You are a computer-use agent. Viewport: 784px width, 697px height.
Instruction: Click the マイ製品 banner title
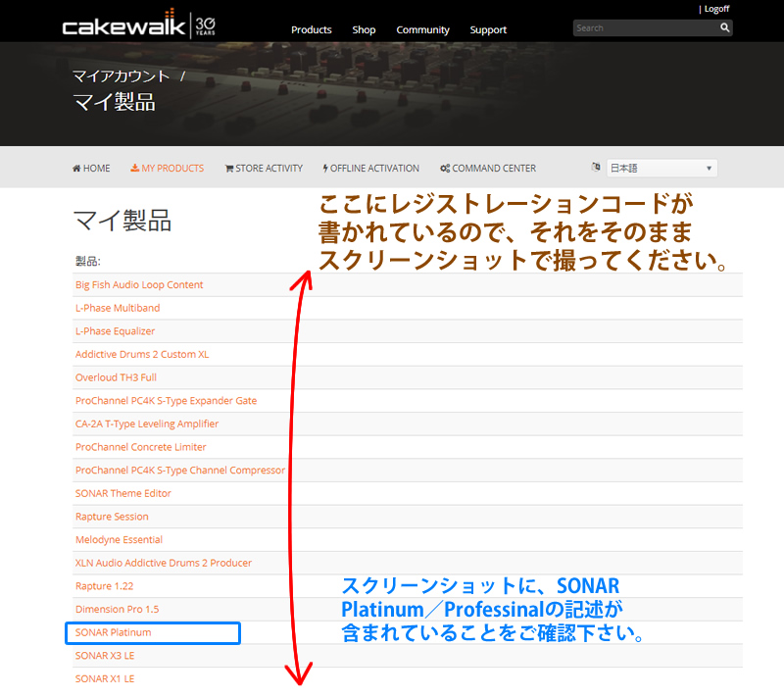tap(114, 102)
